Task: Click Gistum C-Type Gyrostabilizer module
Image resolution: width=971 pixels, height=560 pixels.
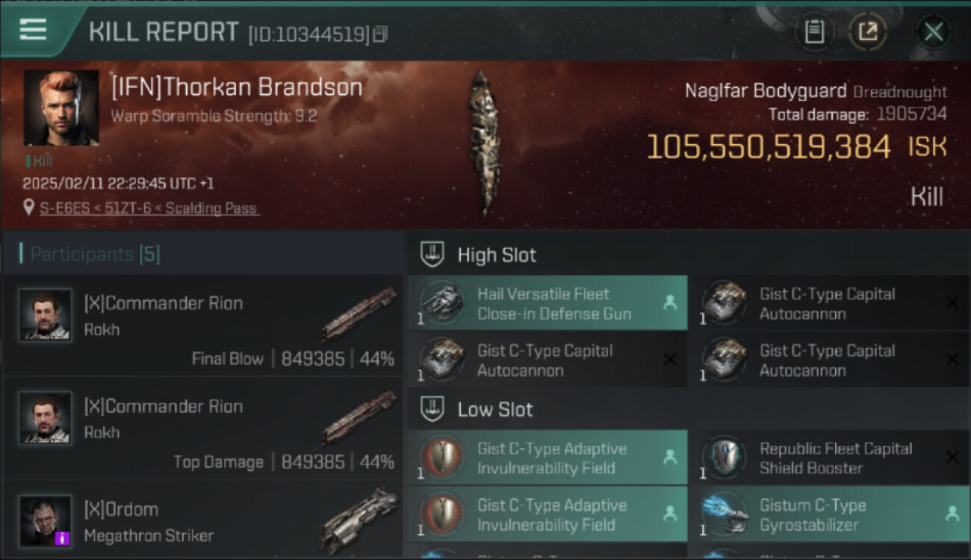Action: [x=829, y=514]
